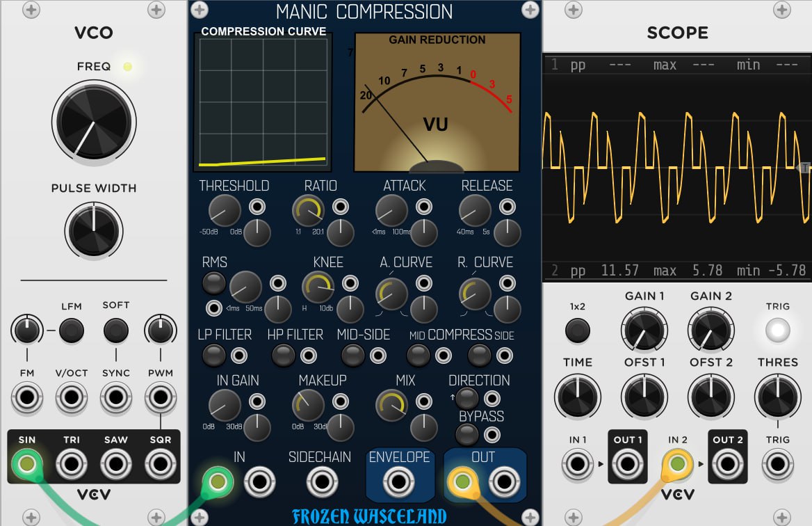Click the compression curve display
Viewport: 812px width, 526px height.
263,102
